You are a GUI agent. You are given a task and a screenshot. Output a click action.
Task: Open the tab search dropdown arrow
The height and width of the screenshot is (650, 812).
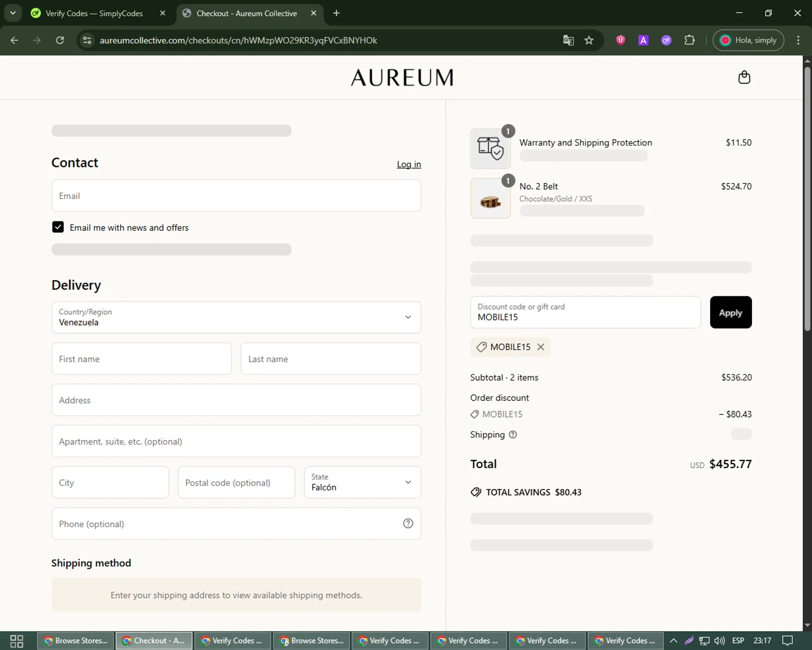(x=12, y=13)
